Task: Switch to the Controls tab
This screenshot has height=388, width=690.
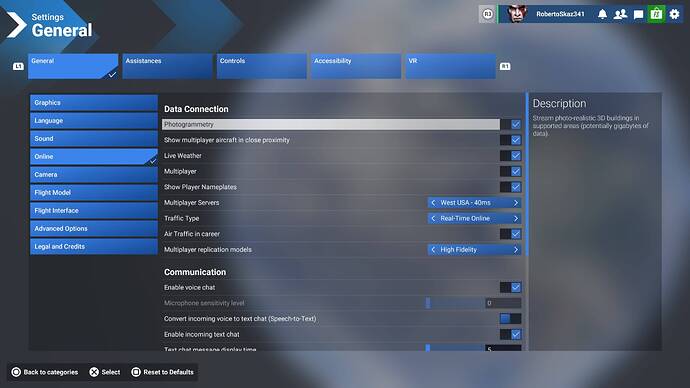Action: [261, 66]
